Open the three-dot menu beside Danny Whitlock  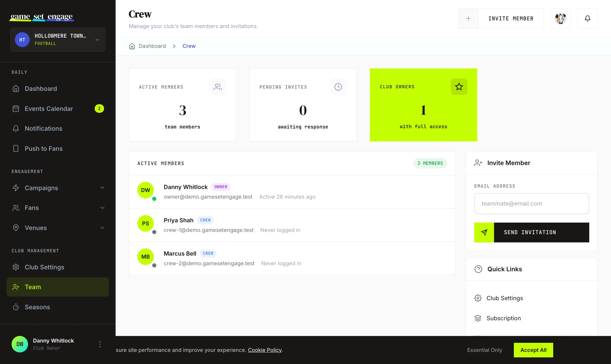click(100, 344)
